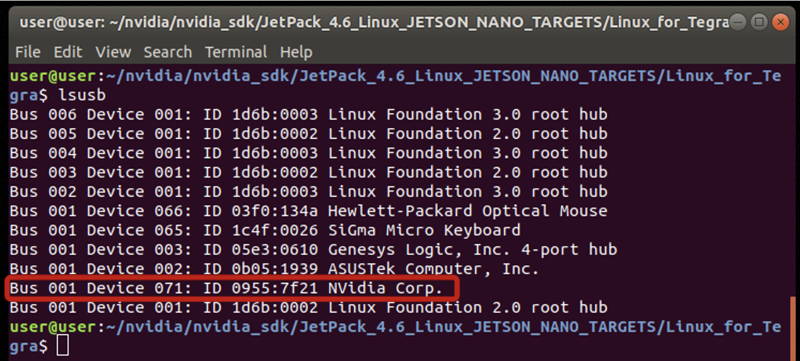The width and height of the screenshot is (800, 361).
Task: Maximize the terminal window
Action: click(759, 22)
